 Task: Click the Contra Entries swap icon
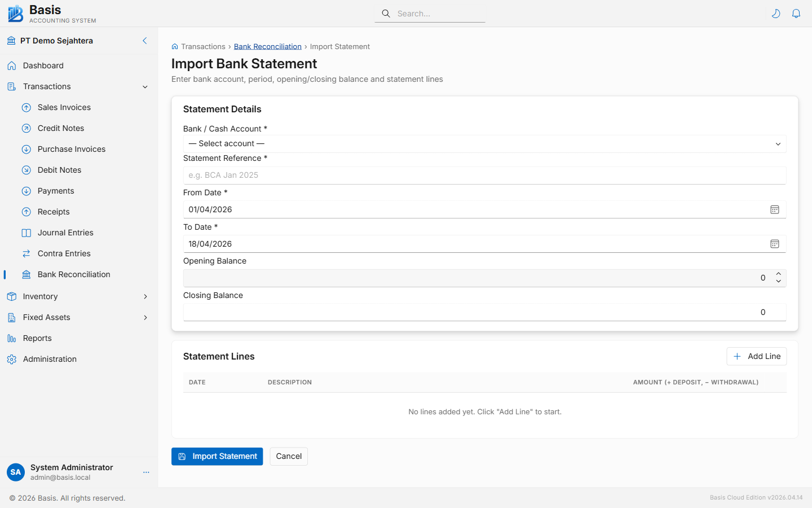tap(26, 253)
